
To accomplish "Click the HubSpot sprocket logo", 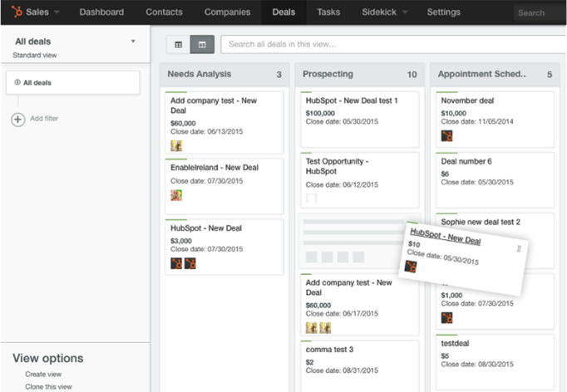I will pyautogui.click(x=17, y=12).
